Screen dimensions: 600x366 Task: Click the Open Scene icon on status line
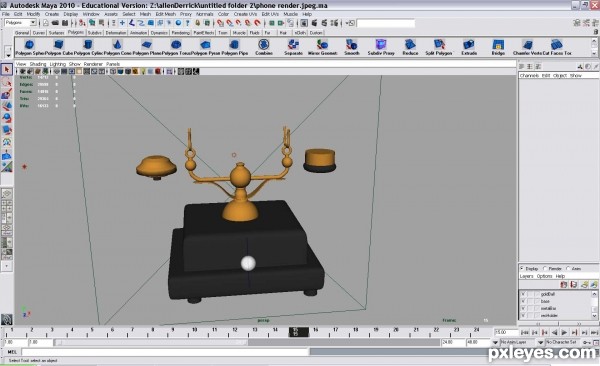(x=55, y=23)
